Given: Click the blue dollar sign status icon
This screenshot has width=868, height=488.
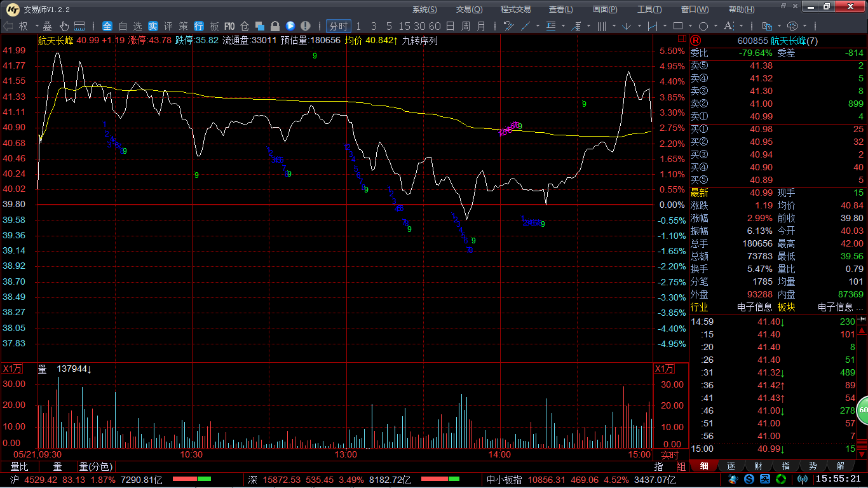Looking at the screenshot, I should (749, 479).
